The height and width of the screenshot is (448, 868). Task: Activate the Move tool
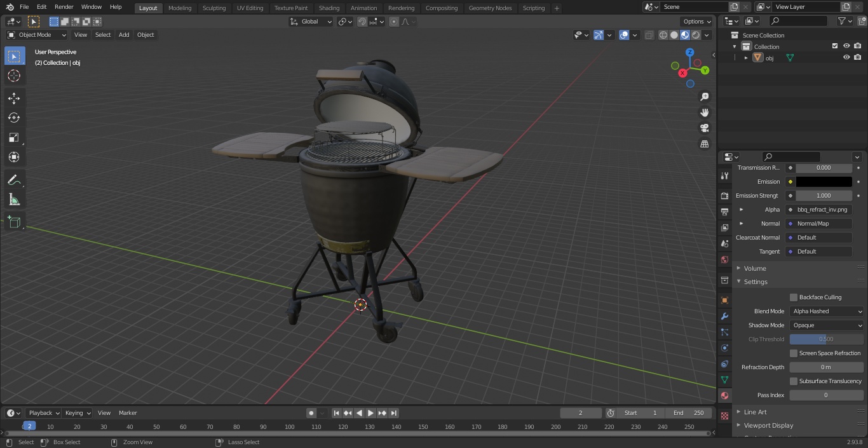coord(14,98)
